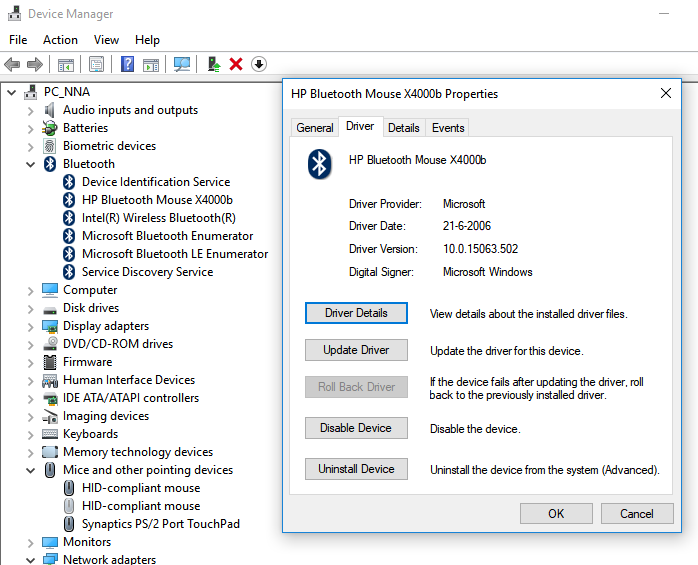Select HP Bluetooth Mouse X4000b in tree
Viewport: 698px width, 565px height.
tap(157, 200)
